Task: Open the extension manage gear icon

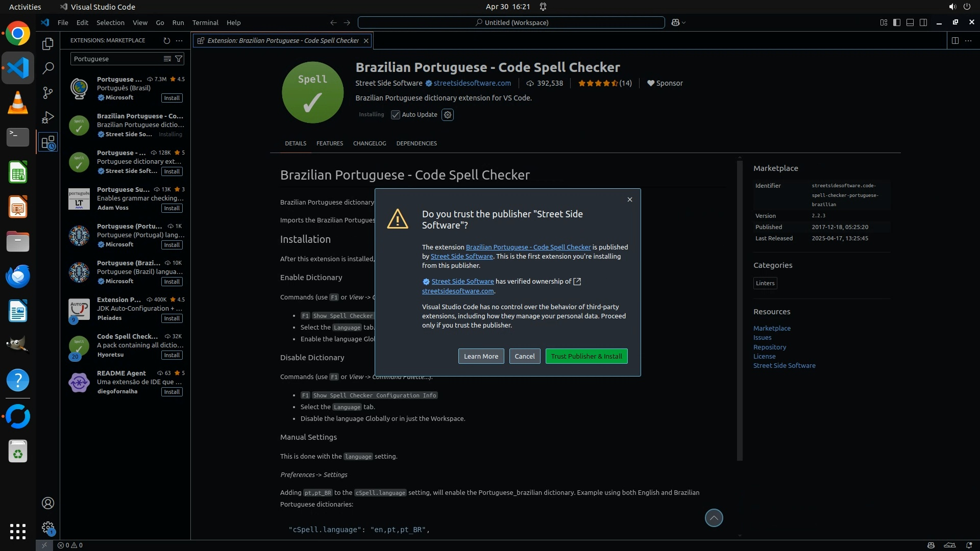Action: (x=448, y=115)
